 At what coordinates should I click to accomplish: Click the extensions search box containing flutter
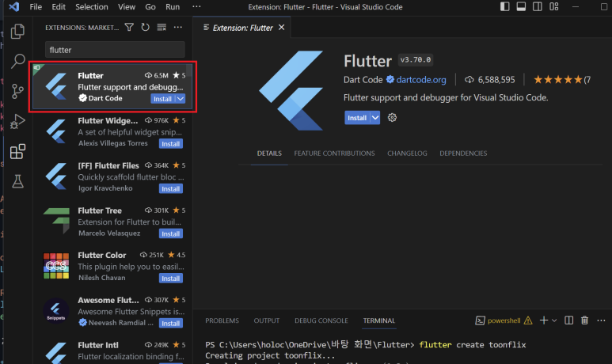115,50
